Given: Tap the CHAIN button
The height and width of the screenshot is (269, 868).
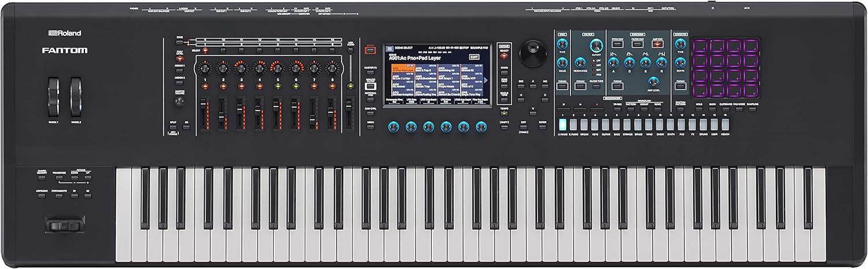Looking at the screenshot, I should (x=504, y=72).
